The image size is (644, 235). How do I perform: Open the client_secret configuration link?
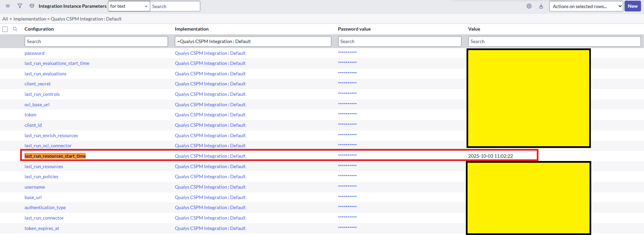click(x=38, y=84)
